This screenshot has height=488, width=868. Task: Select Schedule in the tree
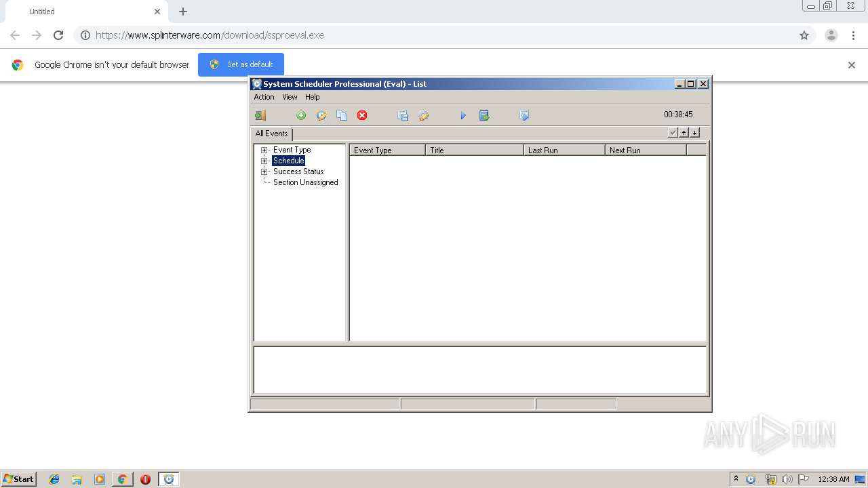pyautogui.click(x=288, y=161)
